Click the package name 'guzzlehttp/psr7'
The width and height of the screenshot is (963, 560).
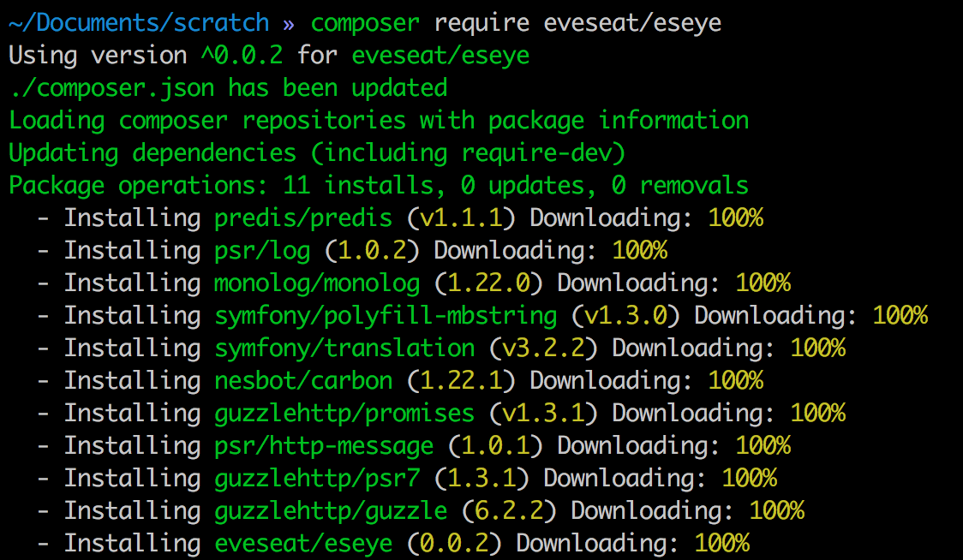(317, 479)
